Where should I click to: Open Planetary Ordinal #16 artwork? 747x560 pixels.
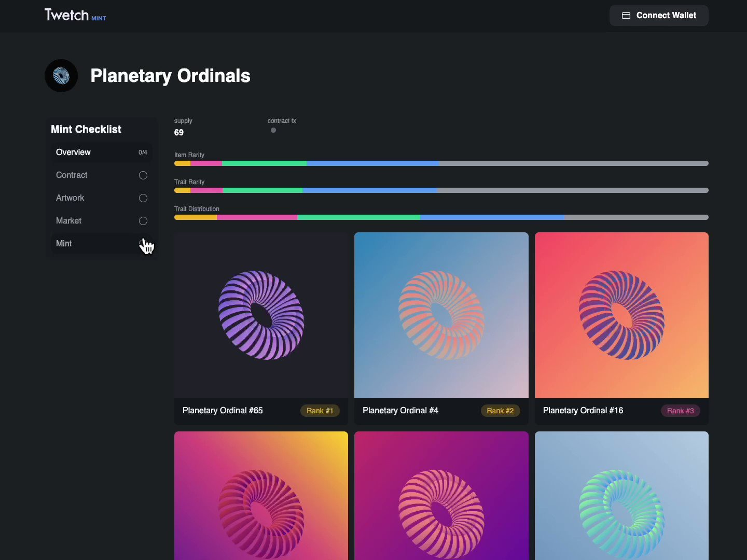click(621, 315)
